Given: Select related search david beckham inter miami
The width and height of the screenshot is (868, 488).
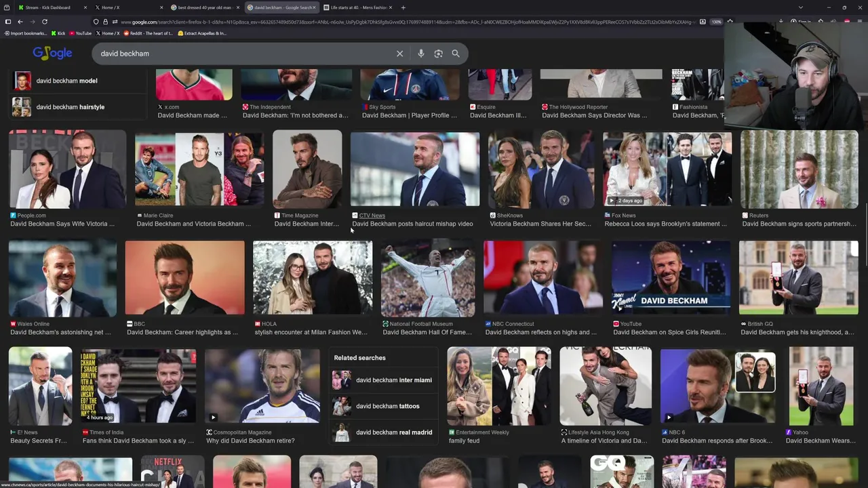Looking at the screenshot, I should [x=383, y=380].
